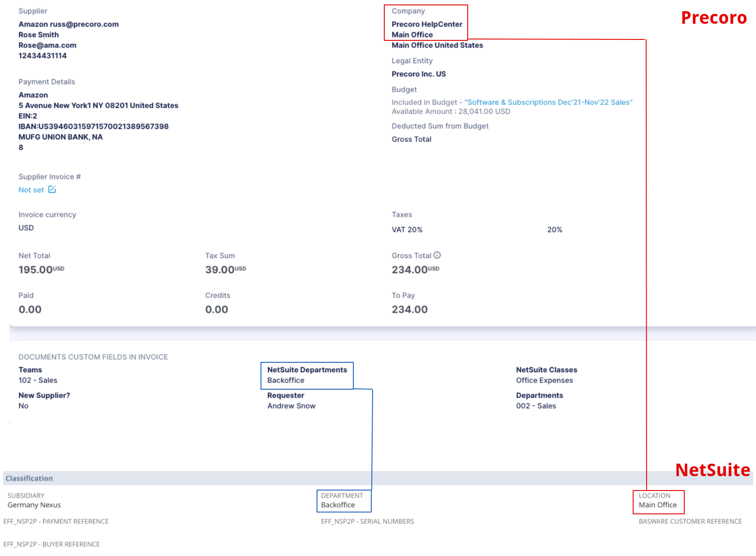This screenshot has height=556, width=756.
Task: Select supplier name Amazon russ@precoro.com
Action: click(x=69, y=24)
